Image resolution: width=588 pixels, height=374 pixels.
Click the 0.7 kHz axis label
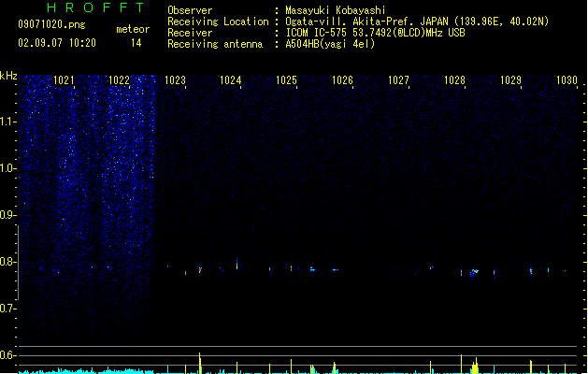[7, 309]
